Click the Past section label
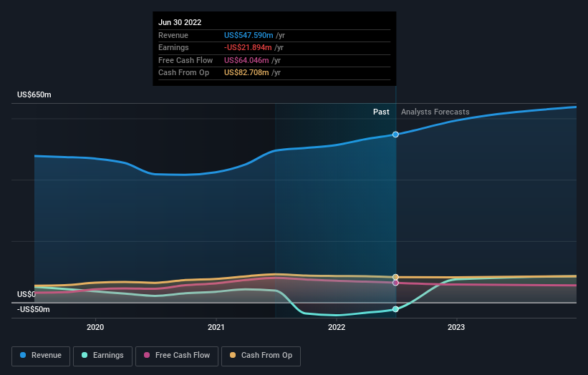 381,112
